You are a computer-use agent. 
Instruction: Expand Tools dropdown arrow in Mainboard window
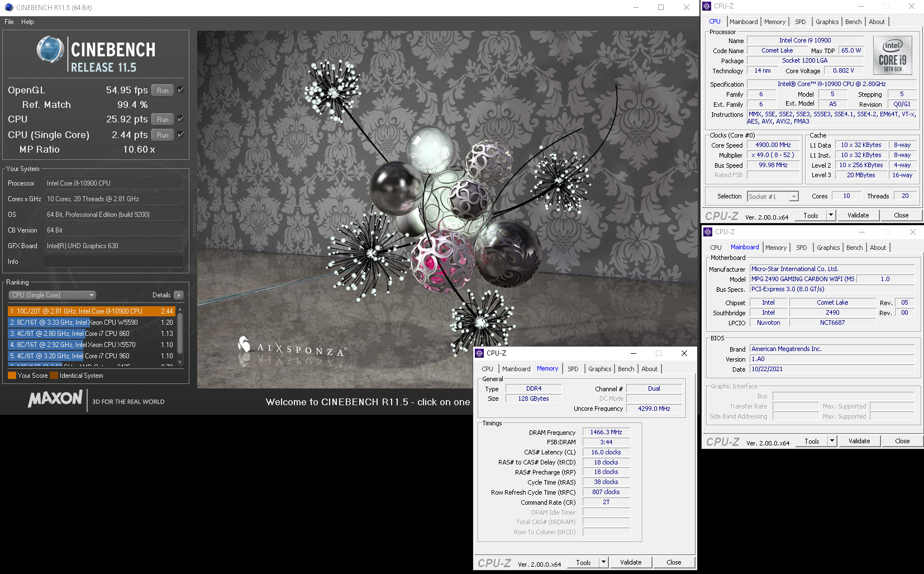pos(832,441)
